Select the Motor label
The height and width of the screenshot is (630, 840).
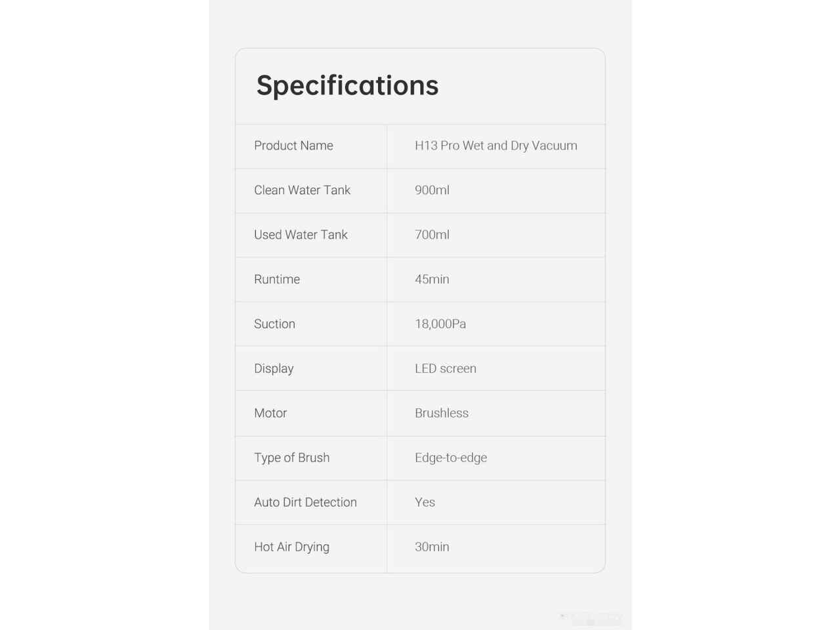tap(270, 413)
